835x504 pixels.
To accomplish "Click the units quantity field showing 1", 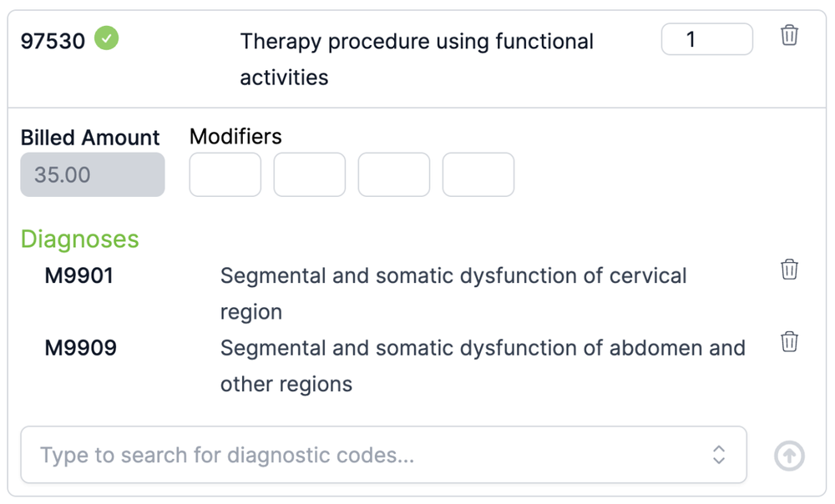I will point(706,39).
